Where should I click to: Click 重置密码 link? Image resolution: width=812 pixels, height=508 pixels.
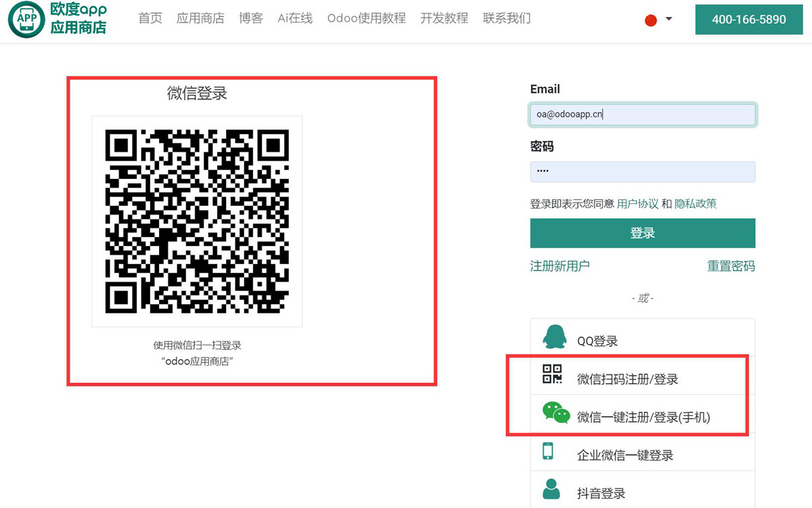tap(731, 266)
